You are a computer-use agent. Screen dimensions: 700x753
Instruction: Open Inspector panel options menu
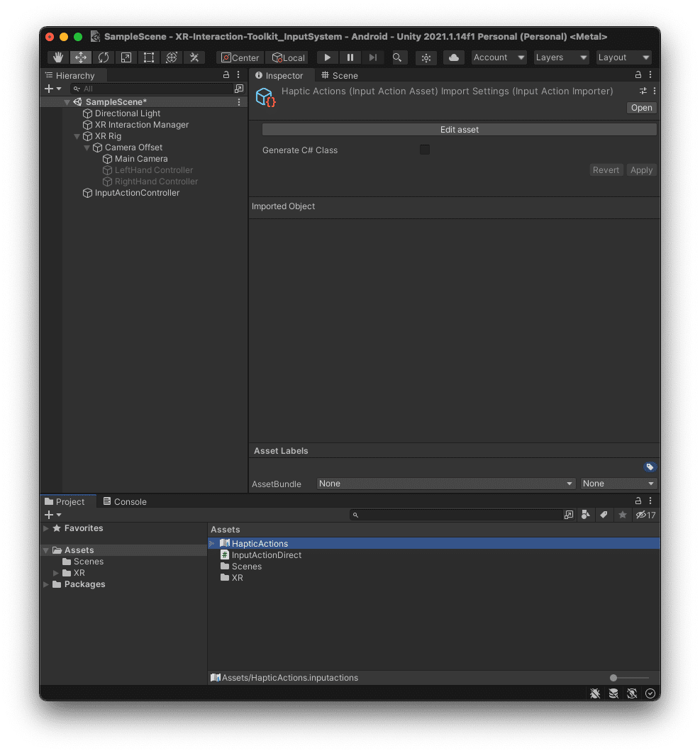[650, 75]
